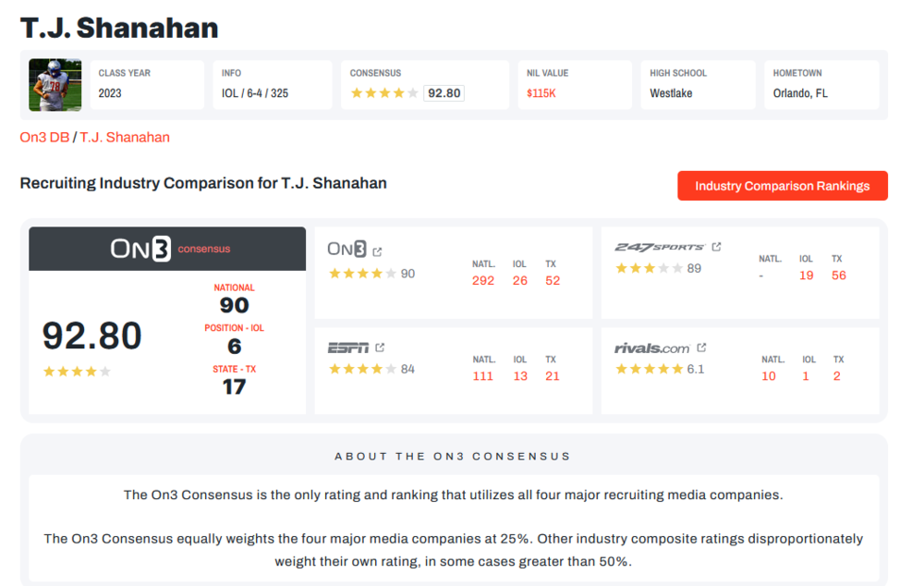Go to On3 DB breadcrumb link
Viewport: 924px width, 586px height.
[x=44, y=137]
